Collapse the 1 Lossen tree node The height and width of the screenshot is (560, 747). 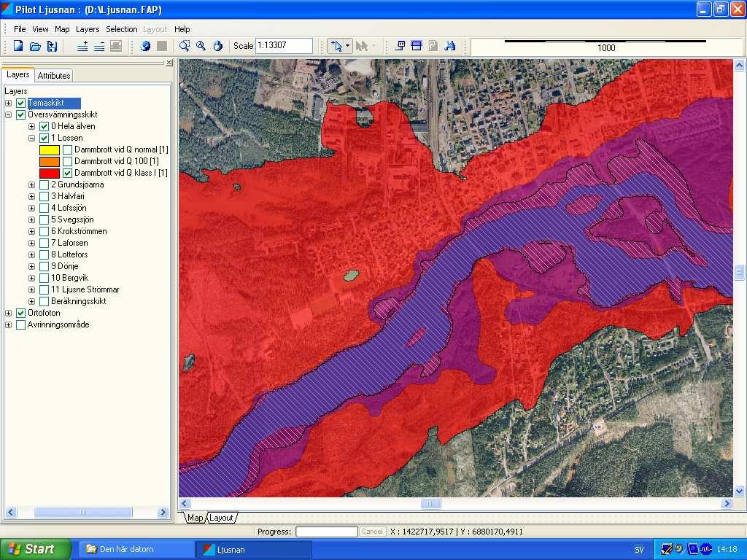[32, 138]
